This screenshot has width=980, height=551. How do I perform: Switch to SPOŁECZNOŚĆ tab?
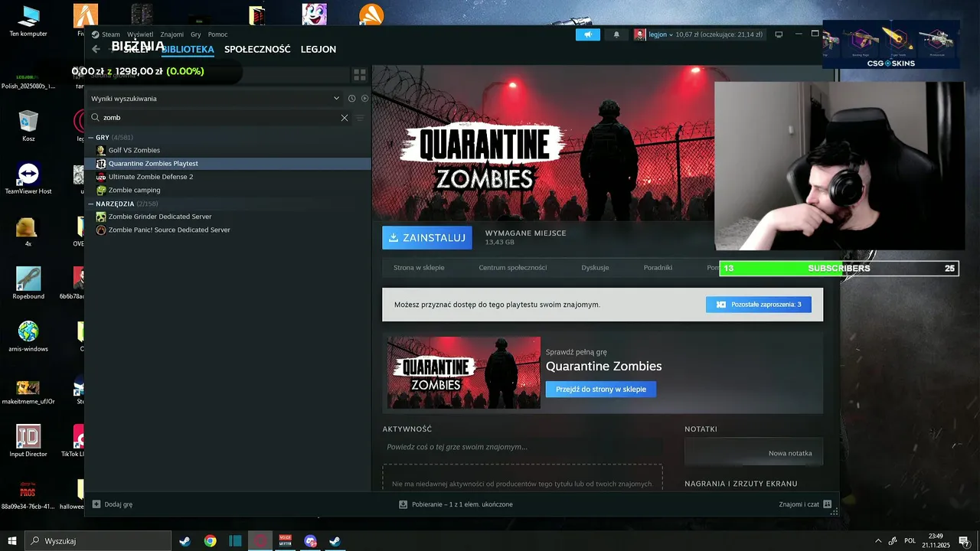[x=257, y=49]
